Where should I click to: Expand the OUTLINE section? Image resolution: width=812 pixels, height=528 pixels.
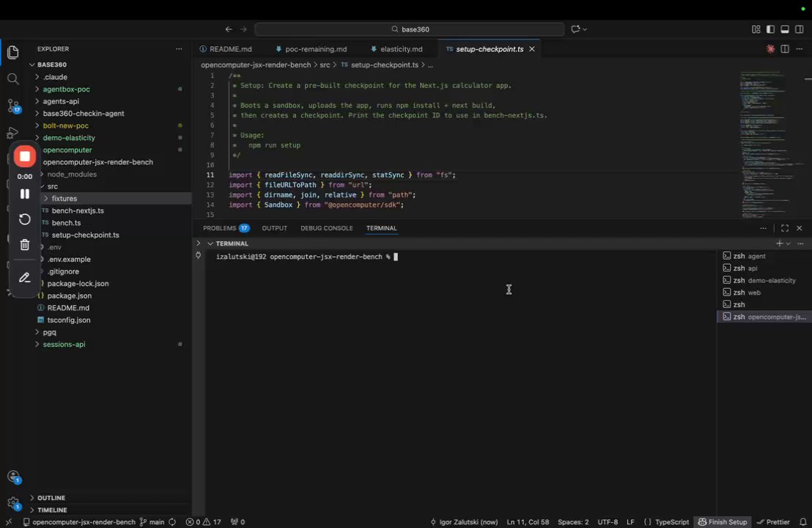[51, 498]
